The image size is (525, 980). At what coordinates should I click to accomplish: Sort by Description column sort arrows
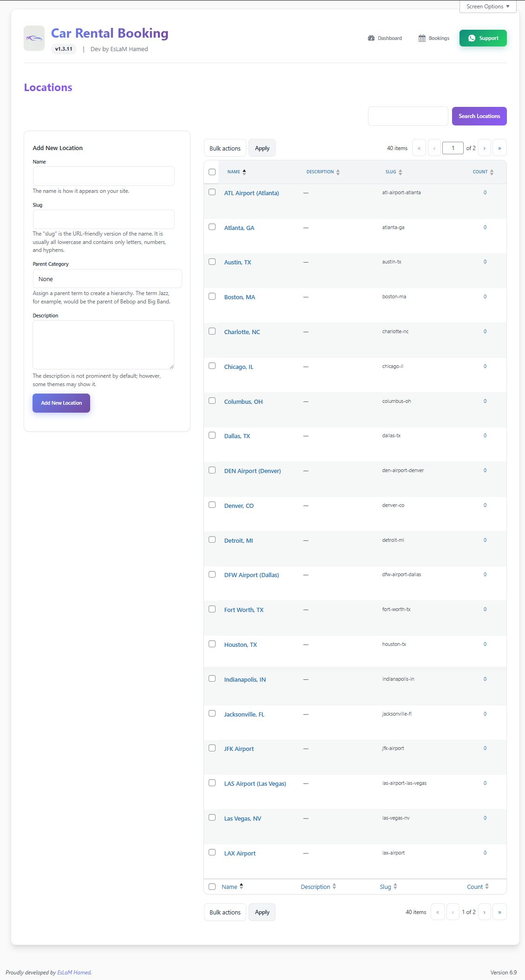click(x=338, y=172)
